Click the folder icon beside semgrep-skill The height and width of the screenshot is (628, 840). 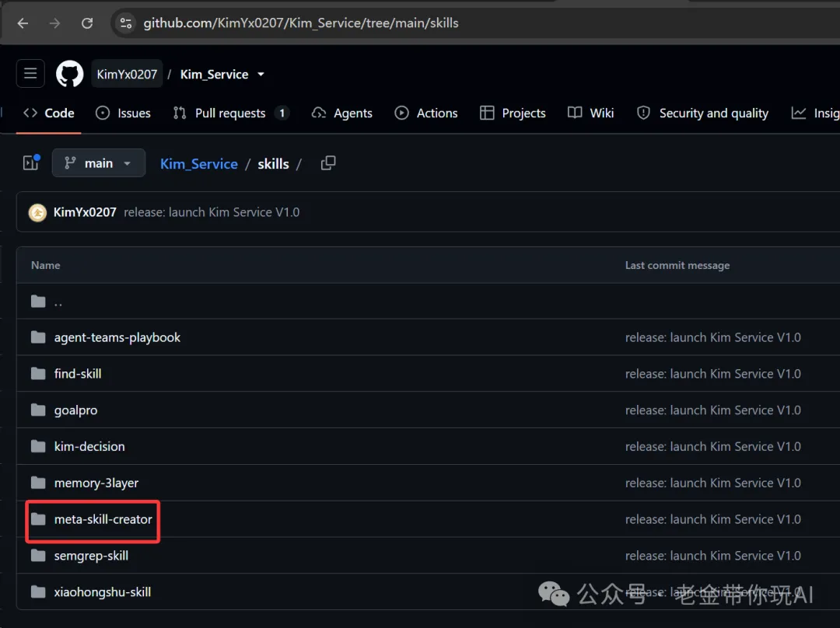pyautogui.click(x=38, y=555)
